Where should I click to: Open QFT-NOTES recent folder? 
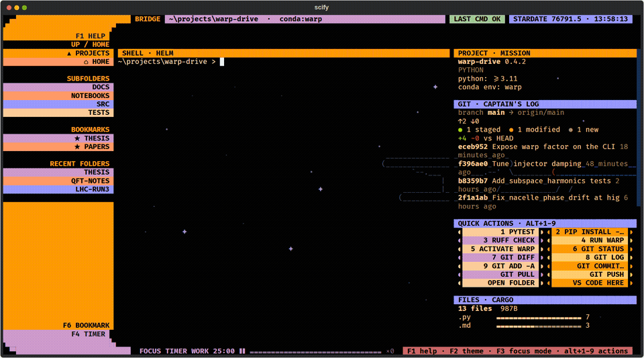tap(58, 181)
